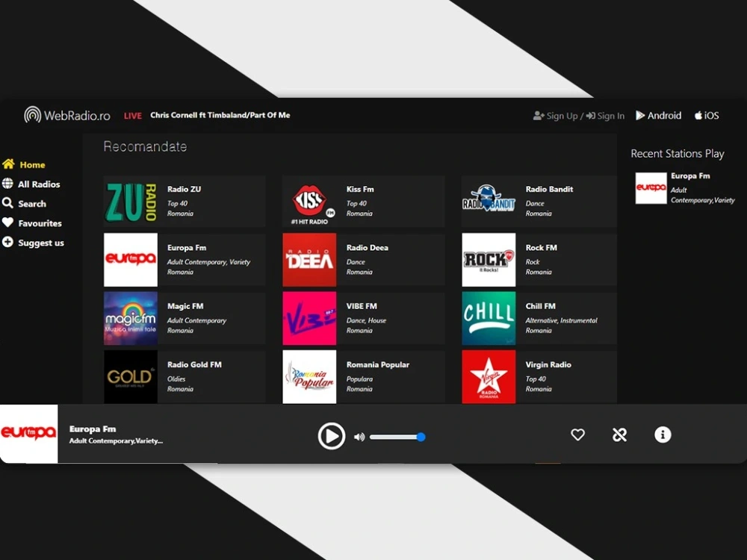Click Europa Fm name in player bar
Screen dimensions: 747x560
pos(93,429)
